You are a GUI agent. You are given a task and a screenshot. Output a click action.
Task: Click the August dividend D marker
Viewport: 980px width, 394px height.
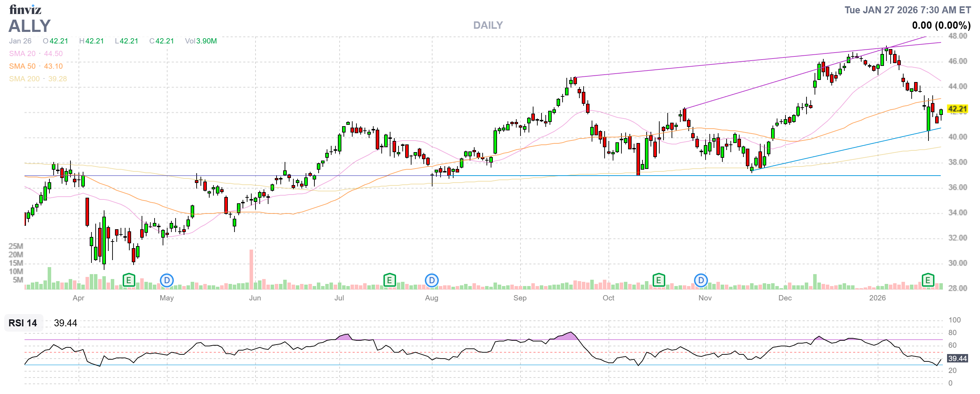pos(431,280)
